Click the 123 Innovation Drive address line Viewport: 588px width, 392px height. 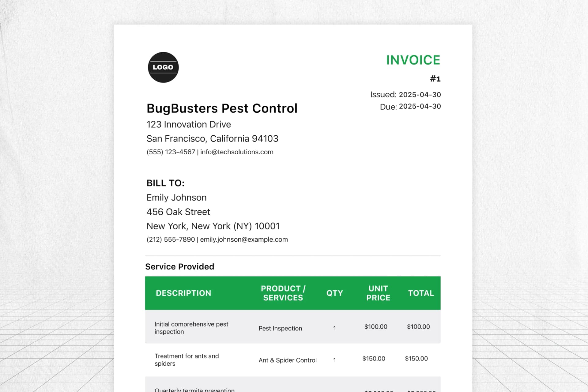[189, 124]
